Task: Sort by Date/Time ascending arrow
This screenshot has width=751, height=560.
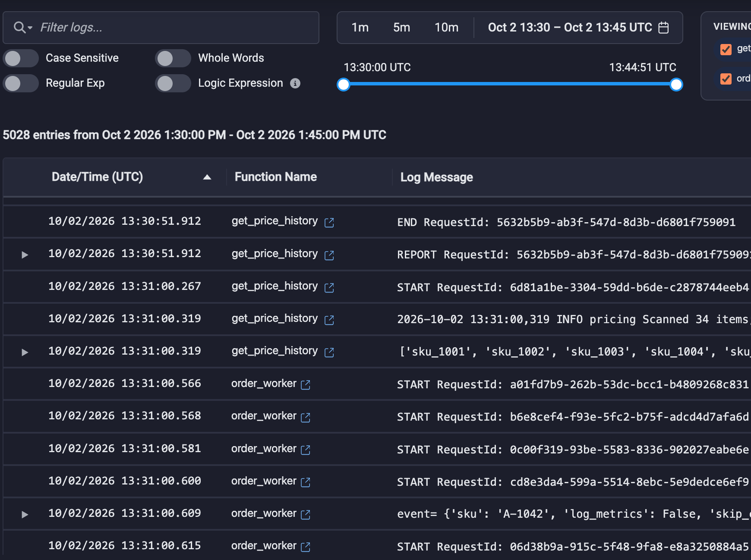Action: 207,177
